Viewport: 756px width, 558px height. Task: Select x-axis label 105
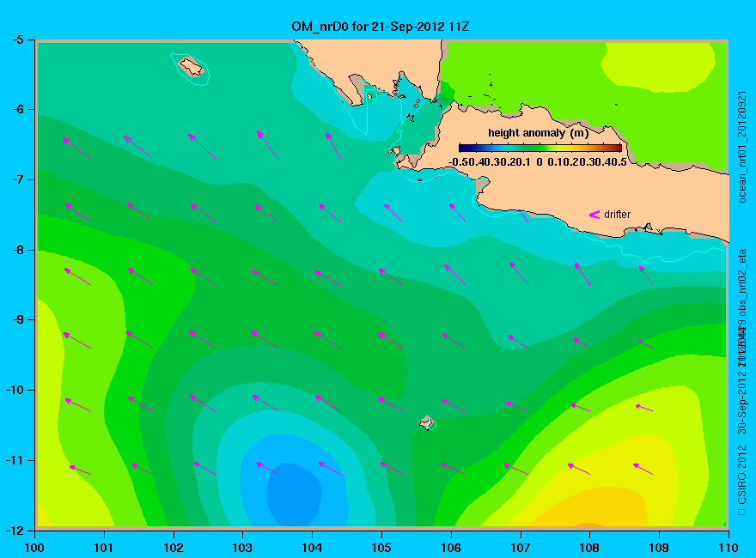(381, 548)
